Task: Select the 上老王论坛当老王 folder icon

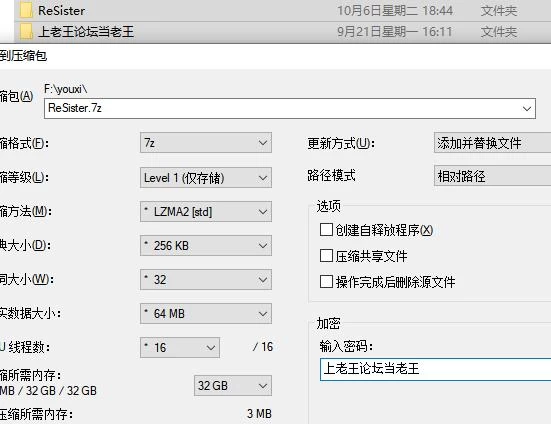Action: (x=26, y=32)
